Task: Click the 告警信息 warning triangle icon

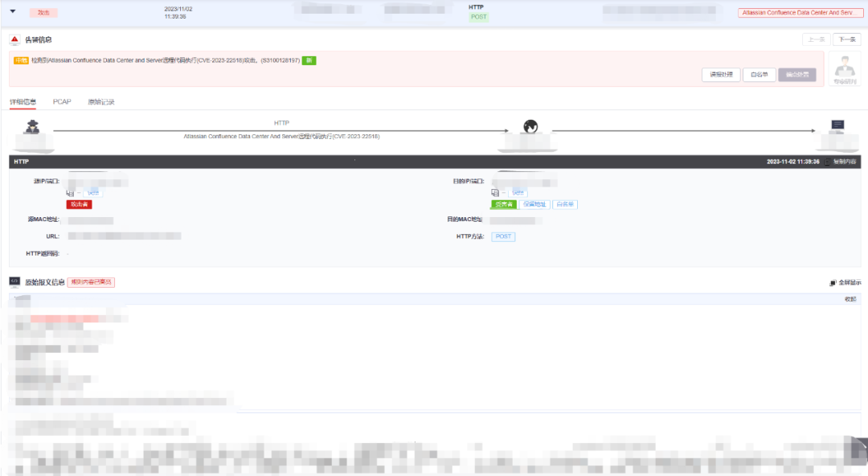Action: (15, 39)
